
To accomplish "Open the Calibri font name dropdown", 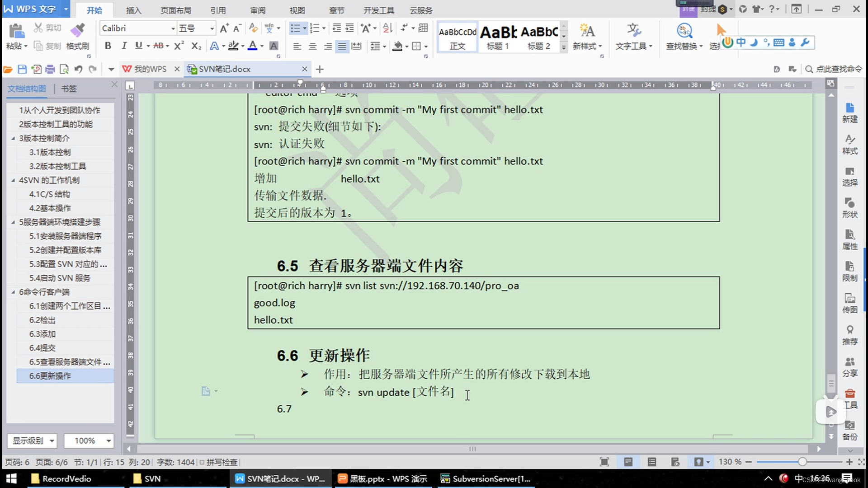I will pyautogui.click(x=173, y=28).
